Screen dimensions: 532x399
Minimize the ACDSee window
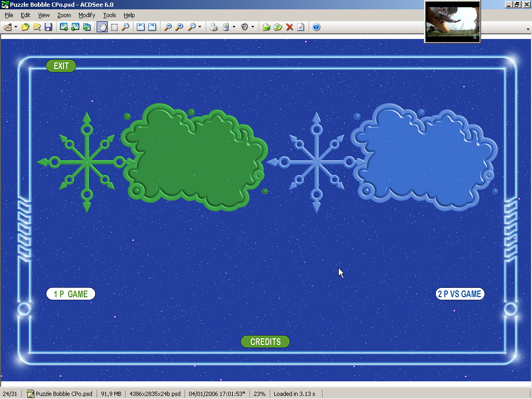pos(509,5)
